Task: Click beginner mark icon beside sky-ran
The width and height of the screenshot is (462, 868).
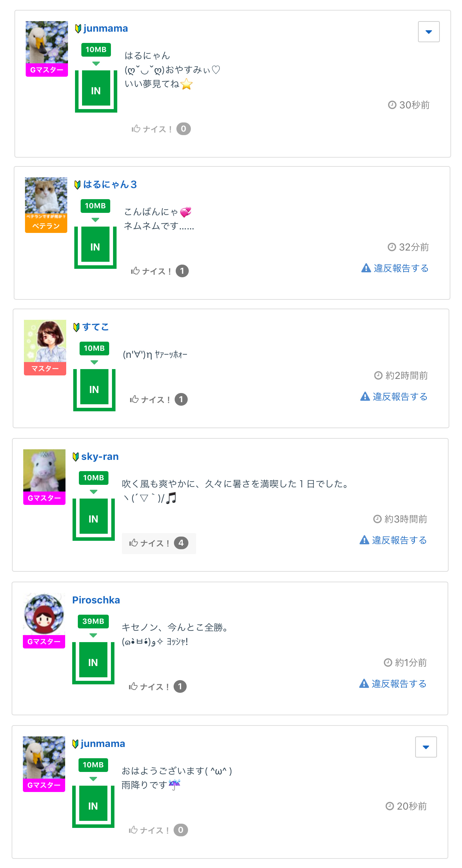Action: point(75,457)
